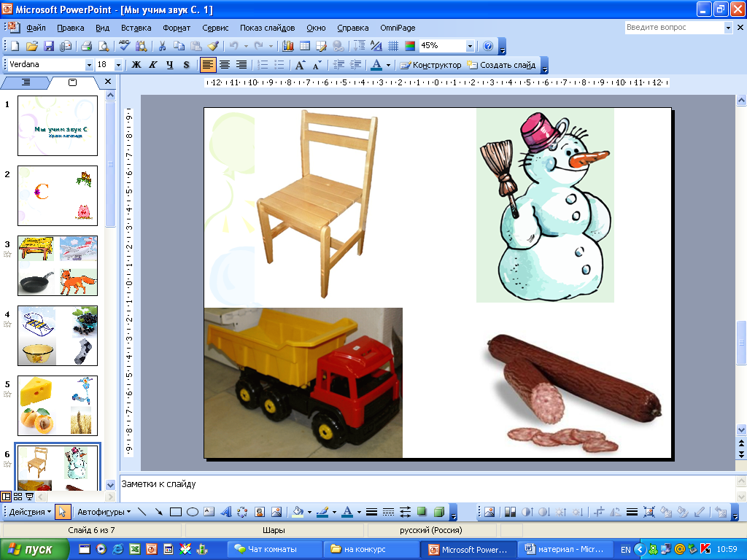Image resolution: width=747 pixels, height=560 pixels.
Task: Open the fill color dropdown arrow
Action: pyautogui.click(x=309, y=513)
